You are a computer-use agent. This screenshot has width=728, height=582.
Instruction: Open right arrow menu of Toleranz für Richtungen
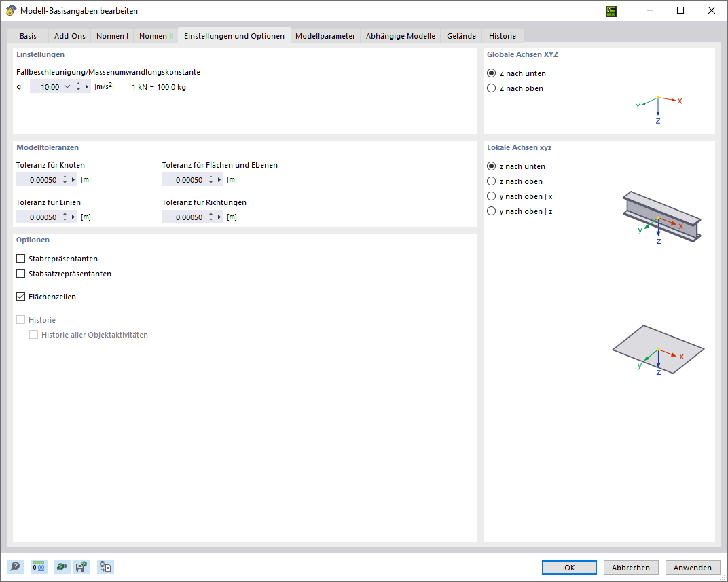point(219,217)
